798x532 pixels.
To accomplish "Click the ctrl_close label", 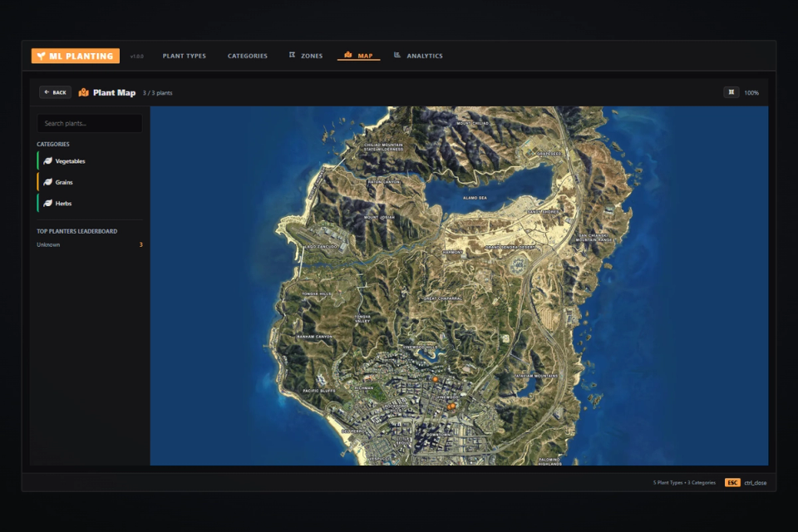I will pos(756,483).
